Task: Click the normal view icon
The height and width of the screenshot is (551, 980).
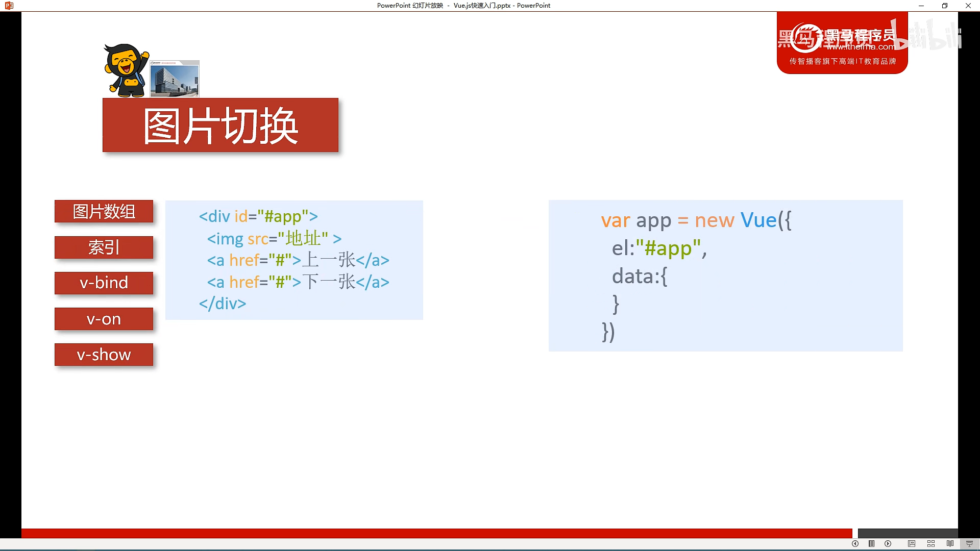Action: [x=912, y=543]
